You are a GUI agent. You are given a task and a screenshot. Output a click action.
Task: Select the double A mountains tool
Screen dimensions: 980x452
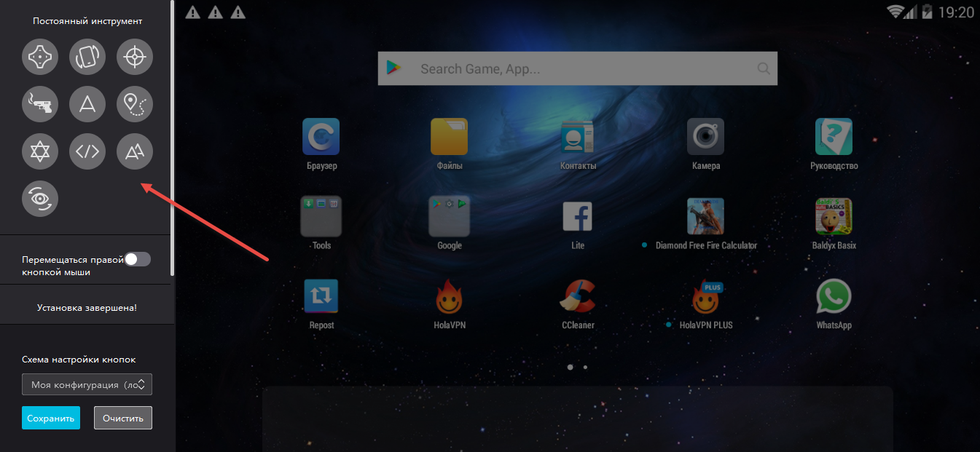coord(135,151)
